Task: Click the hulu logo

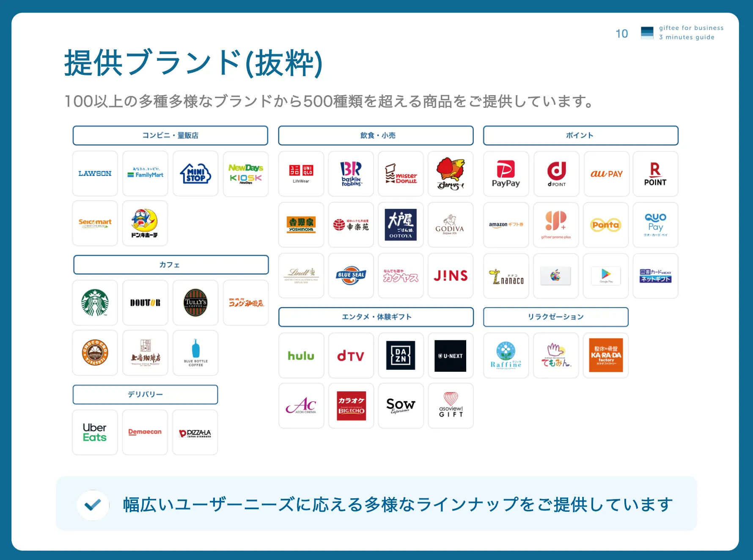Action: tap(301, 356)
